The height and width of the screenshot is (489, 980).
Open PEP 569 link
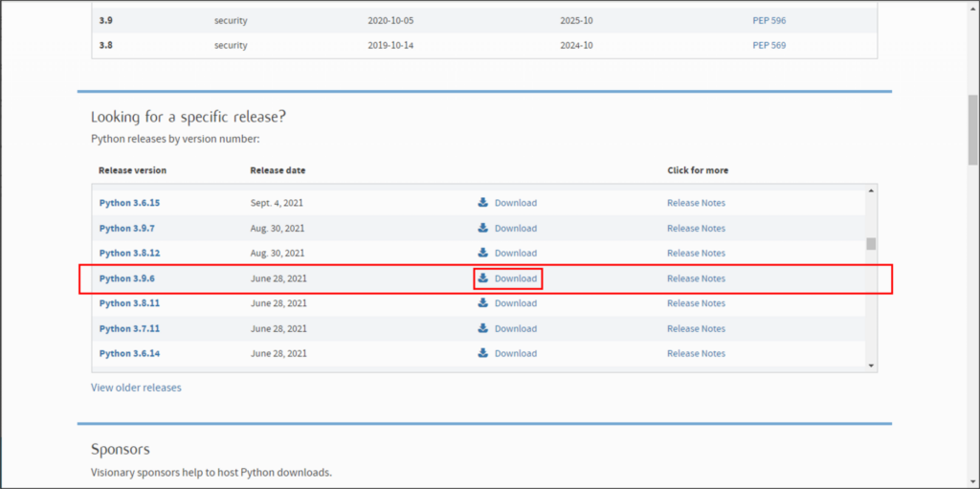[768, 45]
